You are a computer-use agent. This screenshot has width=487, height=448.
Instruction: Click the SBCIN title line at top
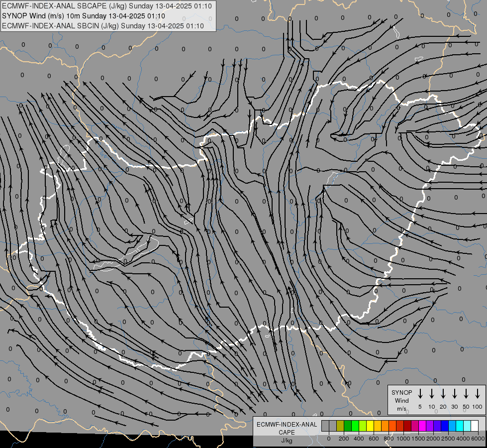point(103,26)
